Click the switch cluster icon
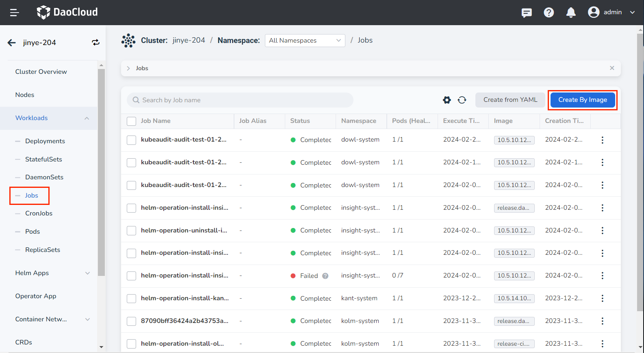 coord(95,43)
